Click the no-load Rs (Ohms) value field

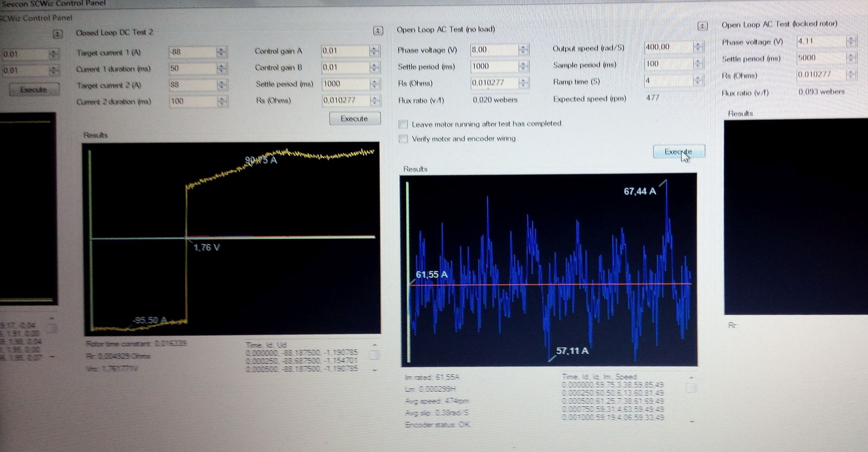click(494, 83)
